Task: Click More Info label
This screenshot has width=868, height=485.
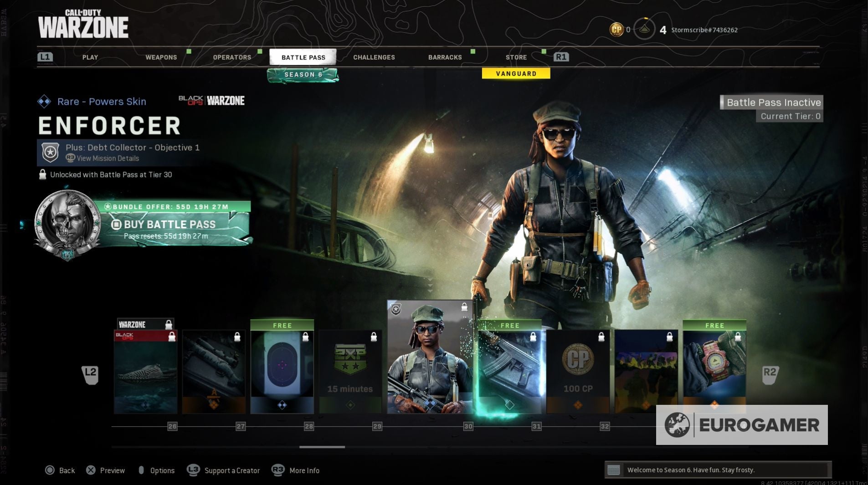Action: coord(304,470)
